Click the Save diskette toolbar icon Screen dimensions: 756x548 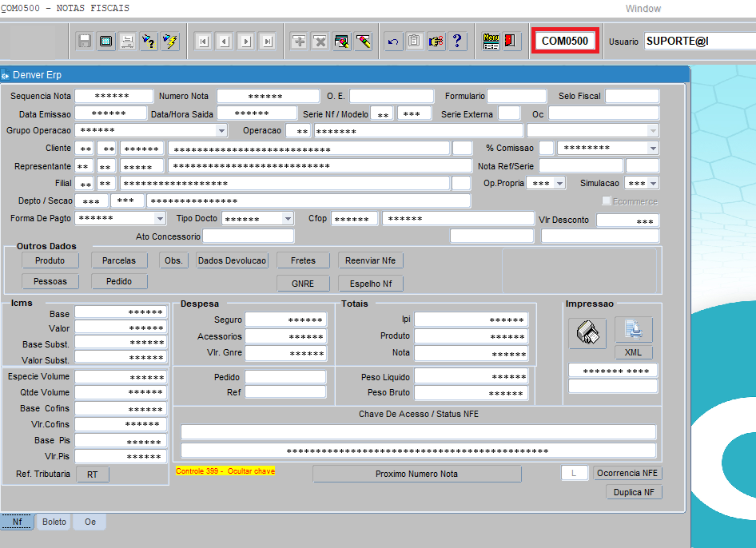85,42
